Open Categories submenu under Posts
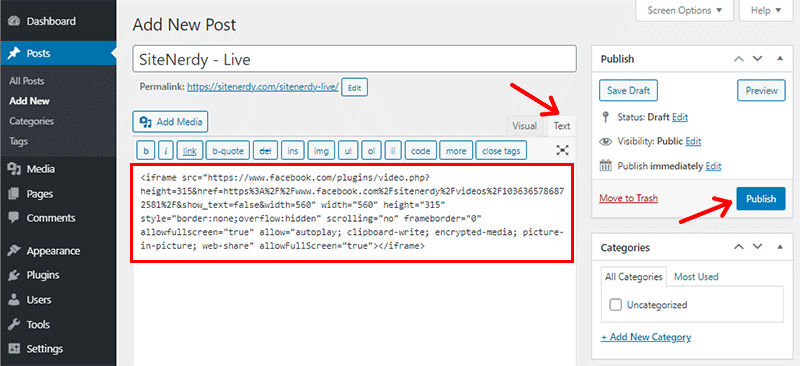The height and width of the screenshot is (366, 800). (x=31, y=121)
